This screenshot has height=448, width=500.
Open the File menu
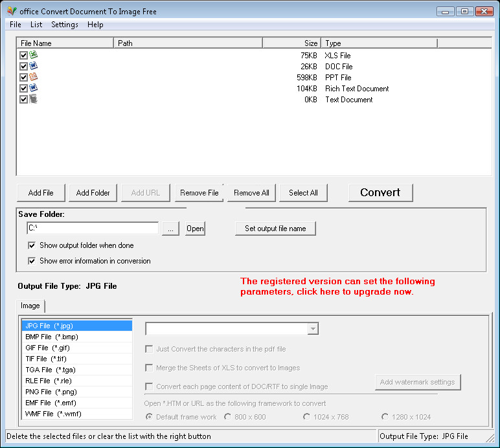[16, 25]
